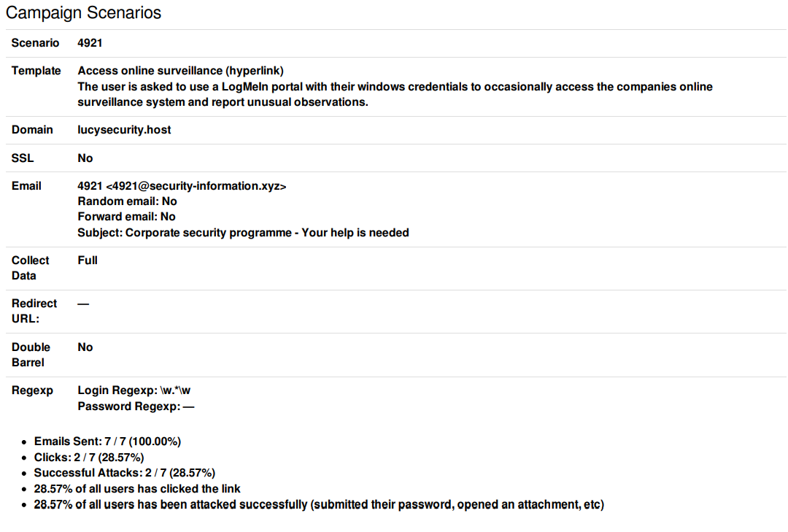Click the Password Regexp line
Screen dimensions: 788x532
pyautogui.click(x=136, y=406)
